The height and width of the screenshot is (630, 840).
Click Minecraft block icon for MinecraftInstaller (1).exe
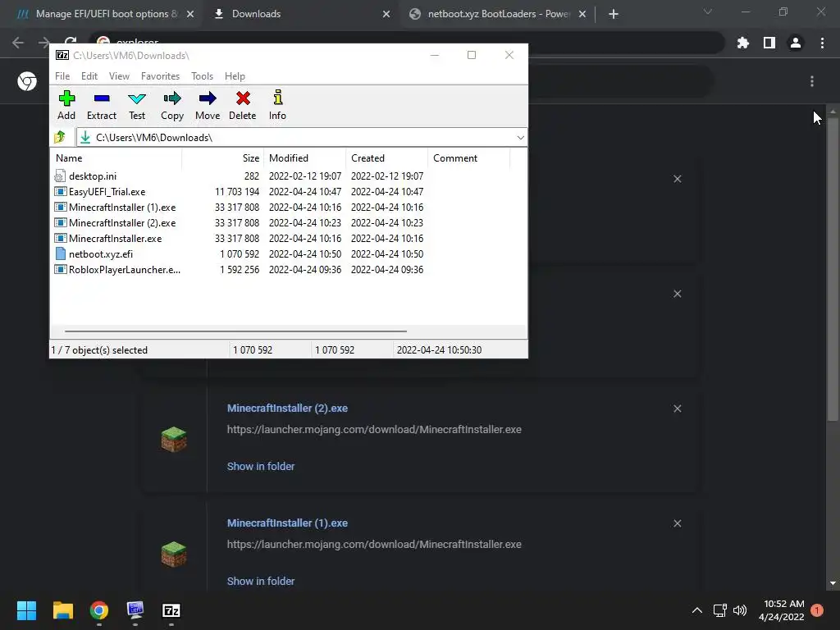[x=174, y=554]
